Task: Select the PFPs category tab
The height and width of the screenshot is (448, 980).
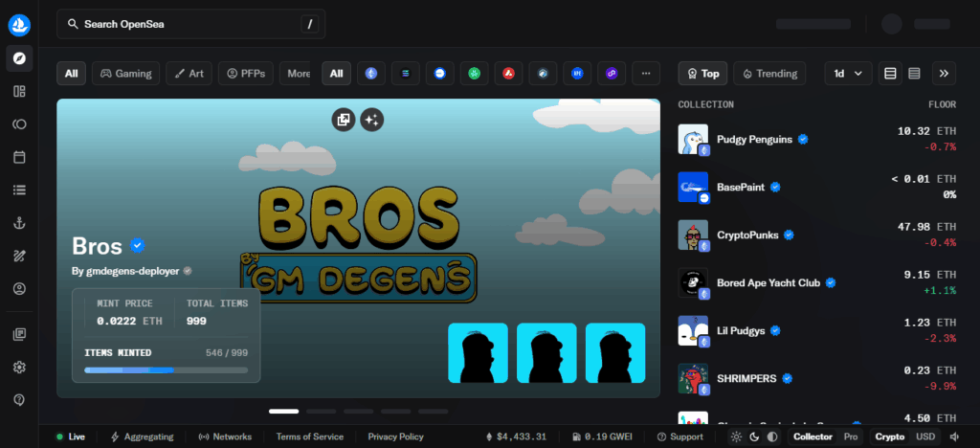Action: coord(246,73)
